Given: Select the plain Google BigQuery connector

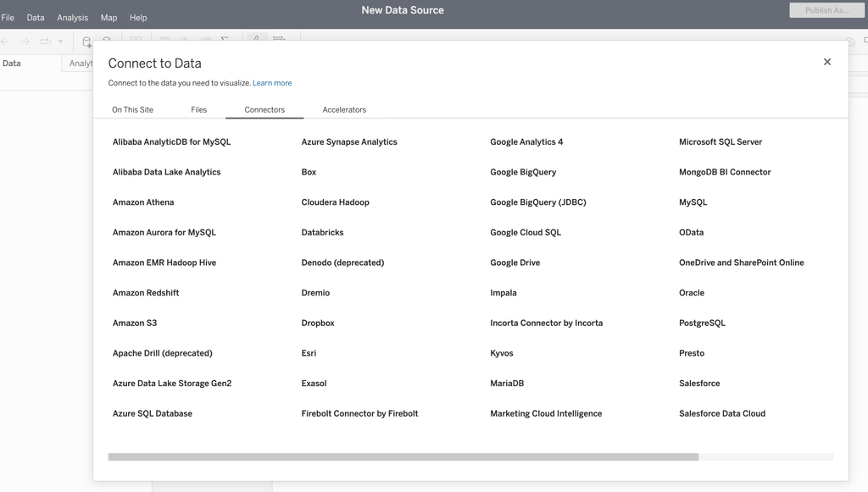Looking at the screenshot, I should pos(523,172).
